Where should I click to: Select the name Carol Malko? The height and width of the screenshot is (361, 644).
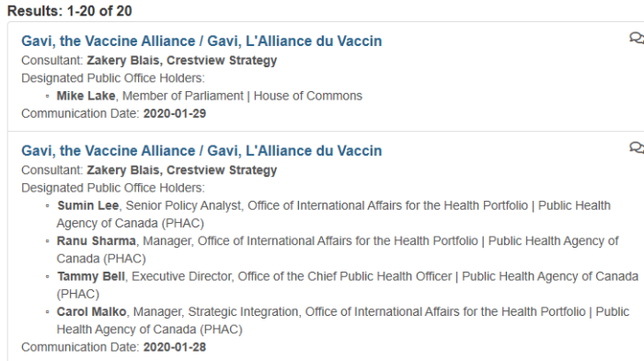coord(92,311)
